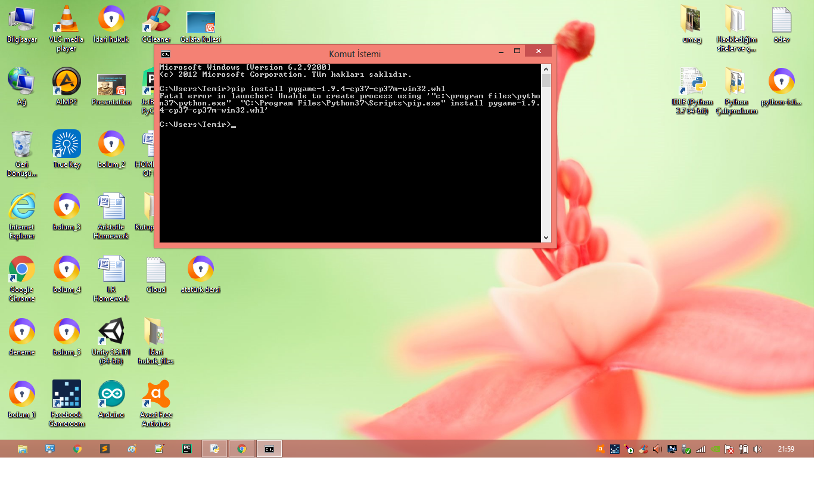Image resolution: width=827 pixels, height=504 pixels.
Task: Click scroll-up arrow in Komut İstemi
Action: (546, 69)
